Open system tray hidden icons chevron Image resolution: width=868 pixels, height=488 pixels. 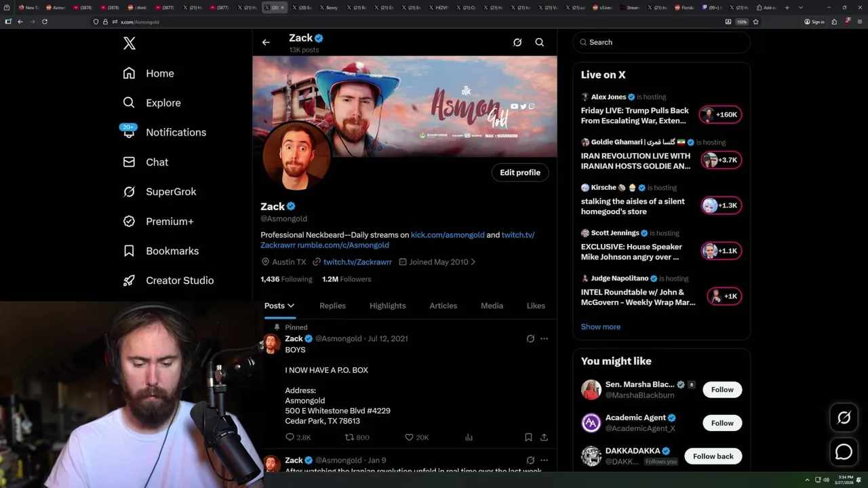807,480
